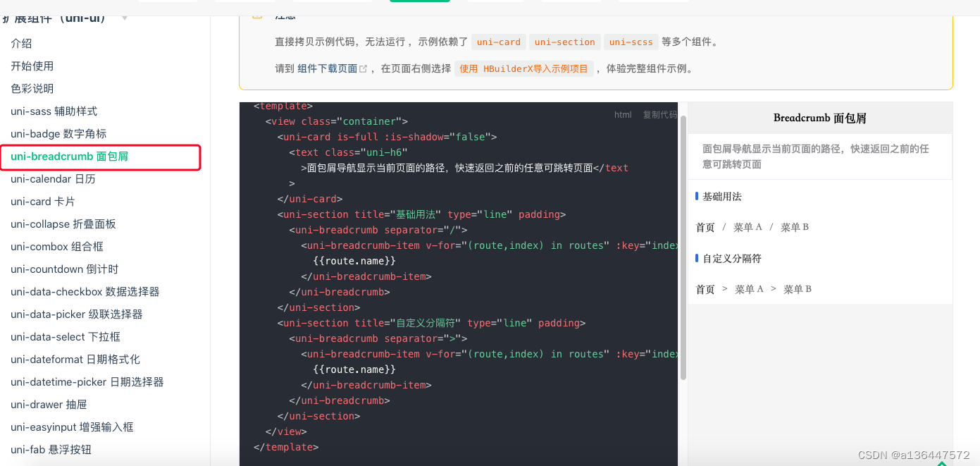Copy the code with 复制代码
Image resolution: width=980 pixels, height=466 pixels.
click(659, 115)
